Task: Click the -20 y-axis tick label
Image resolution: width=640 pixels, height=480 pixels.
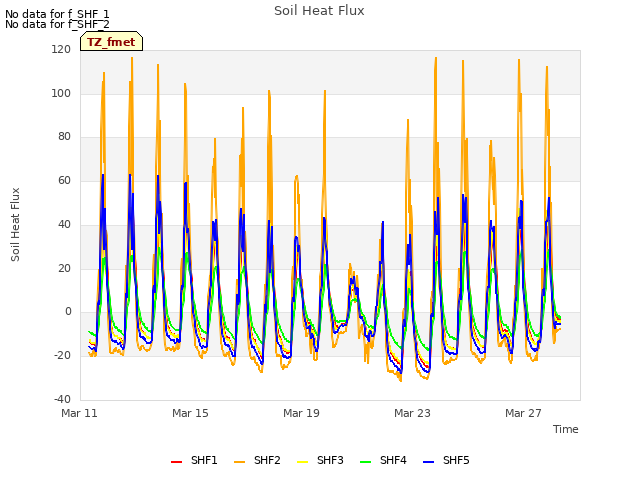Action: 62,356
